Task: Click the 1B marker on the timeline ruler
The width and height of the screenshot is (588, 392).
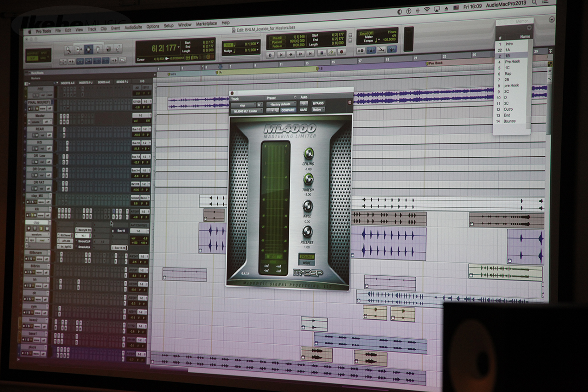Action: click(320, 68)
